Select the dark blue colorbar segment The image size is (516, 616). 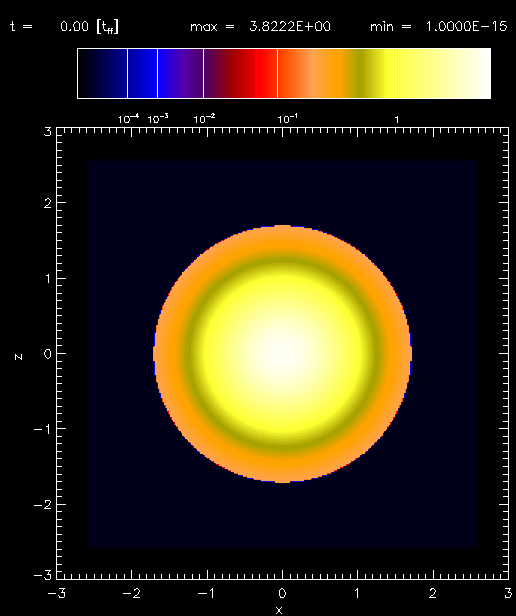[142, 73]
